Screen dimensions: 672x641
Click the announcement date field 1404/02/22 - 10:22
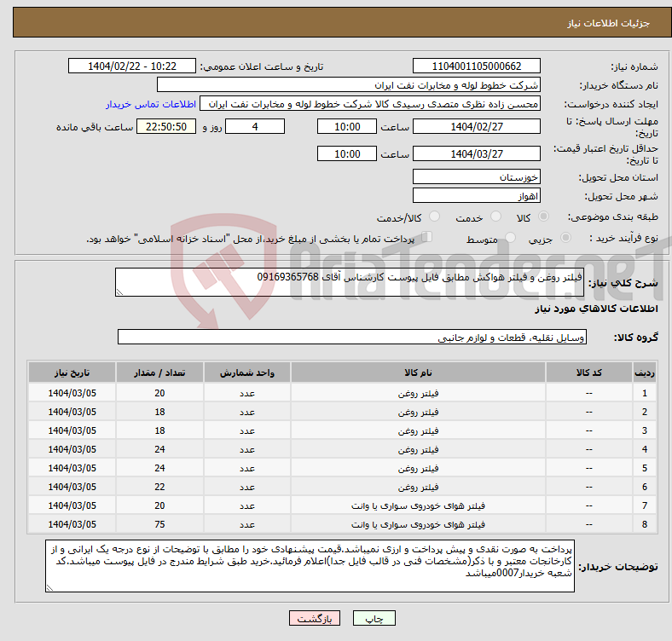pos(132,66)
